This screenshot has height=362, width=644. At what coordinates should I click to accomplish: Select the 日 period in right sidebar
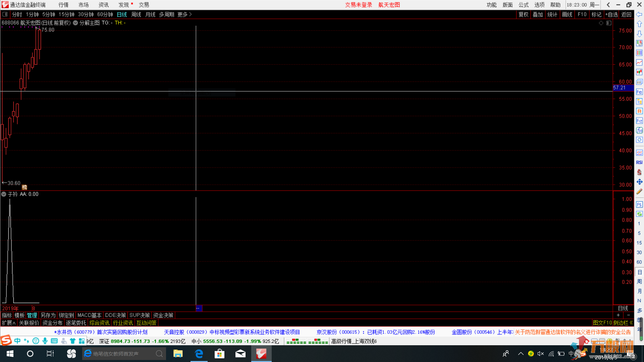click(x=639, y=272)
